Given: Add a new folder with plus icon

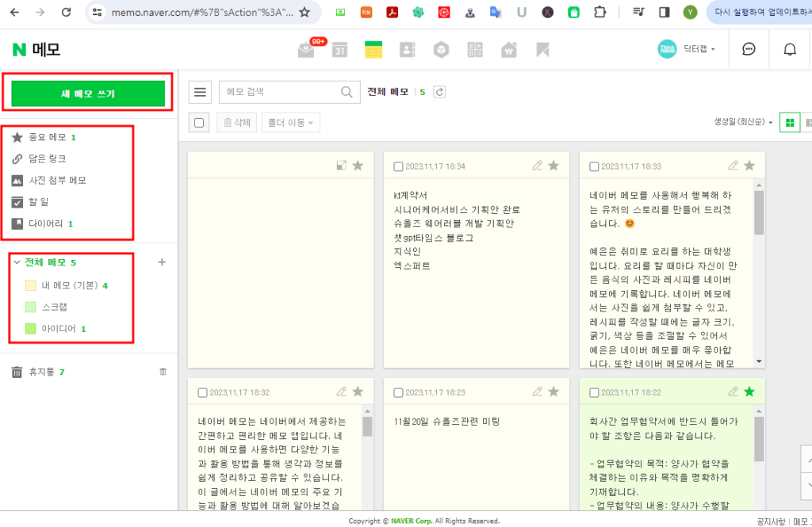Looking at the screenshot, I should (162, 262).
